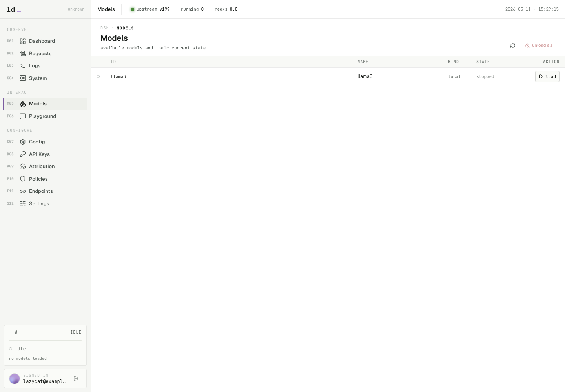Click the System monitor icon
This screenshot has height=392, width=565.
click(x=23, y=78)
